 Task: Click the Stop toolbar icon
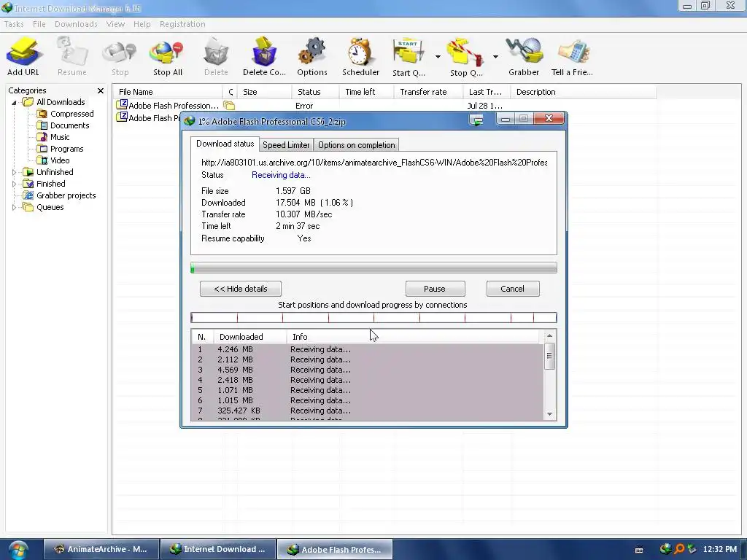[120, 57]
